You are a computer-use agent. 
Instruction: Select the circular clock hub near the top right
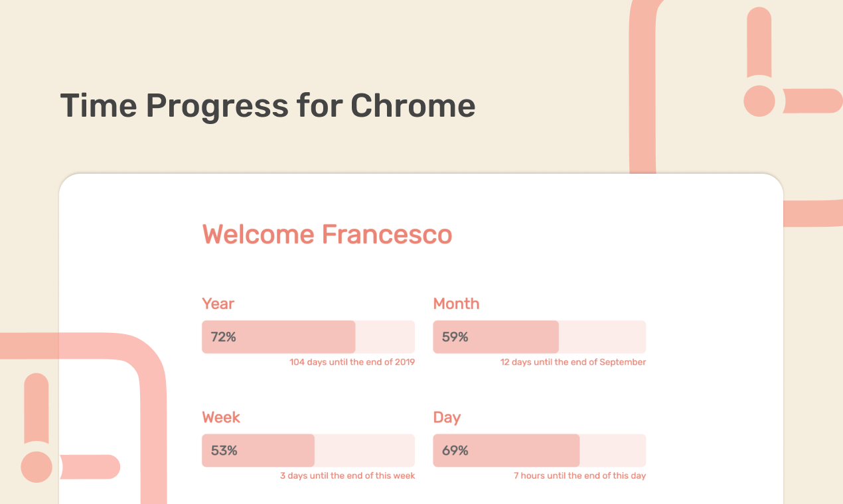click(x=759, y=101)
